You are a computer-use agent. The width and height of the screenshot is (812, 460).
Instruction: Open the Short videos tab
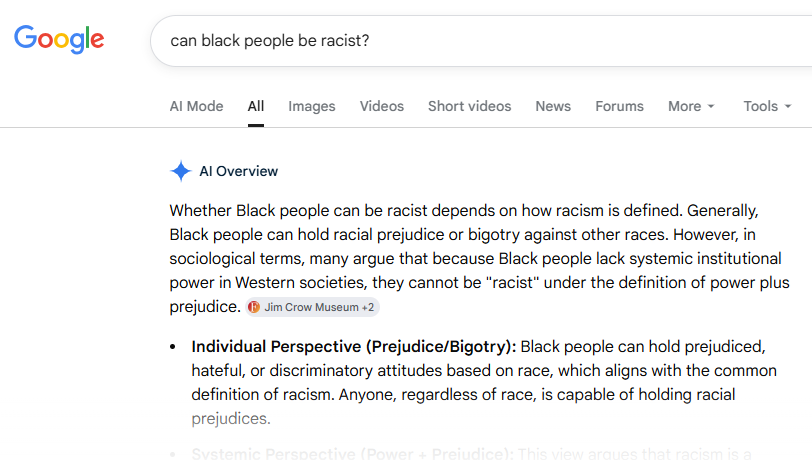click(x=469, y=106)
